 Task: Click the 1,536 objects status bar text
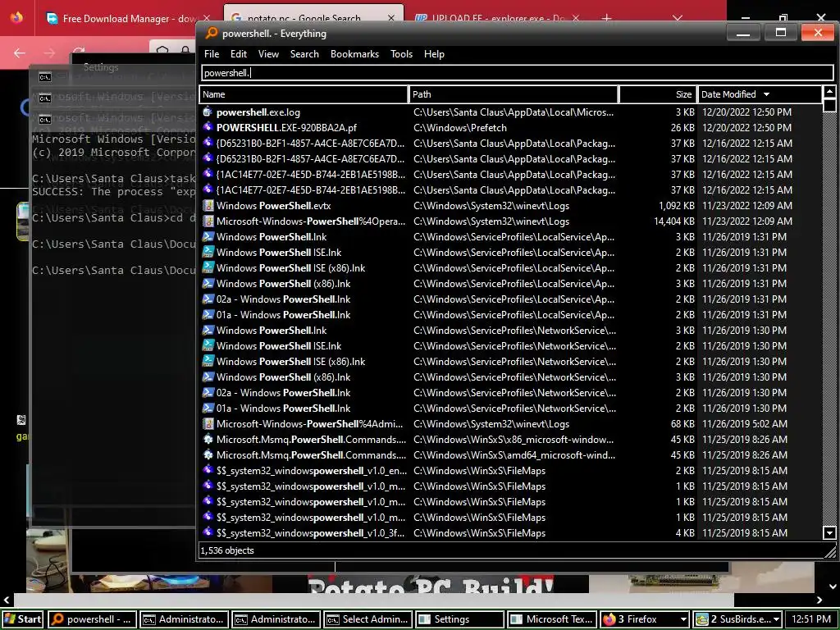(227, 550)
